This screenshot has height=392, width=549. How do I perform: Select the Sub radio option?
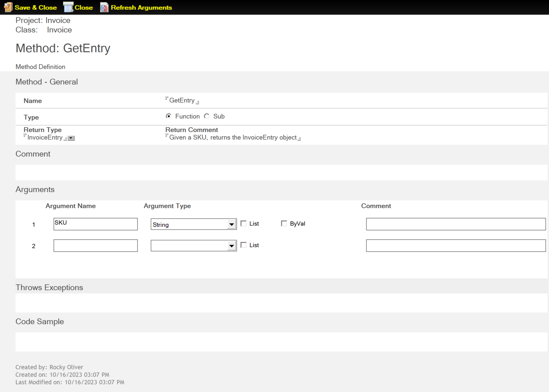tap(207, 116)
